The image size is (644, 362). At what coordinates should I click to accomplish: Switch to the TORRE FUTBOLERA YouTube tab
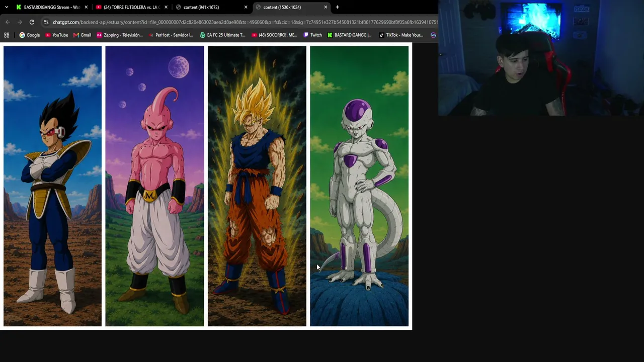click(x=128, y=7)
